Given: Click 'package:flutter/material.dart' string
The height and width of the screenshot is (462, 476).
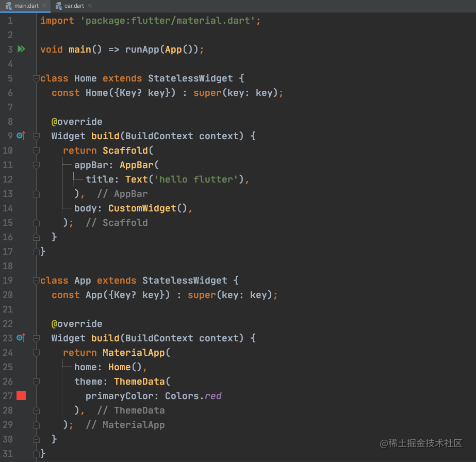Looking at the screenshot, I should coord(168,21).
